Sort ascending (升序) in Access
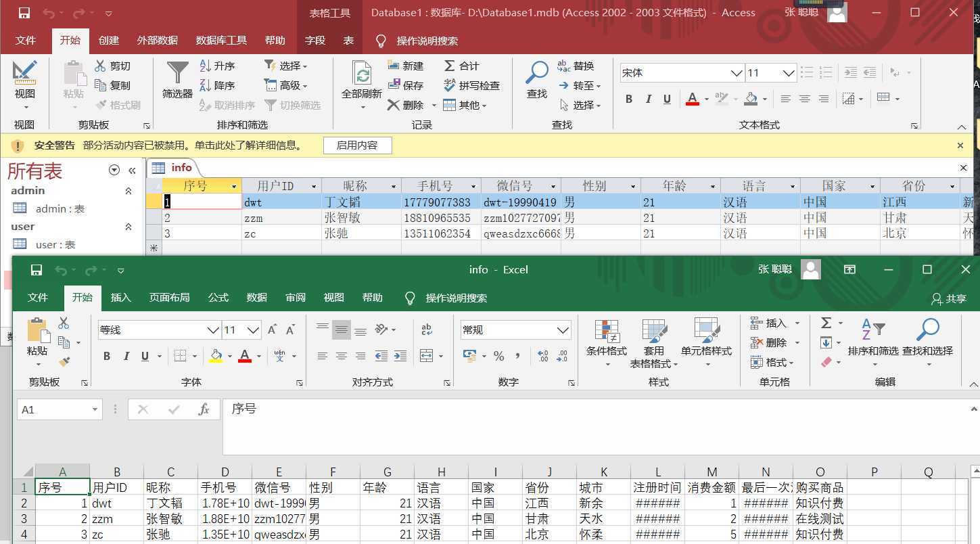Viewport: 980px width, 544px height. (x=217, y=66)
